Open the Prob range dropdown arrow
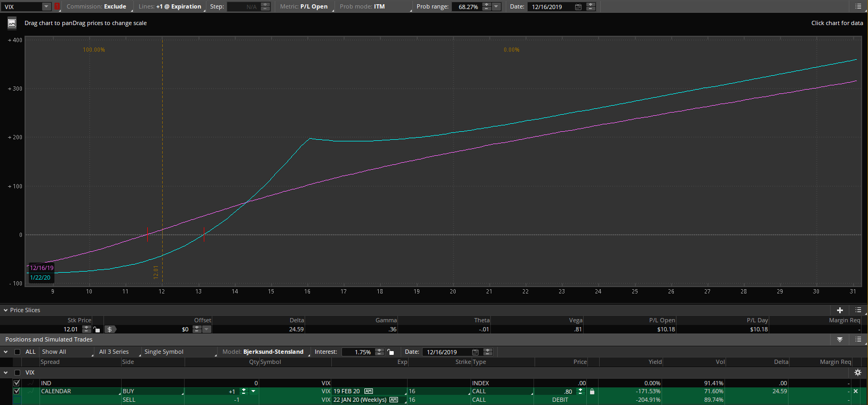868x405 pixels. pyautogui.click(x=496, y=7)
